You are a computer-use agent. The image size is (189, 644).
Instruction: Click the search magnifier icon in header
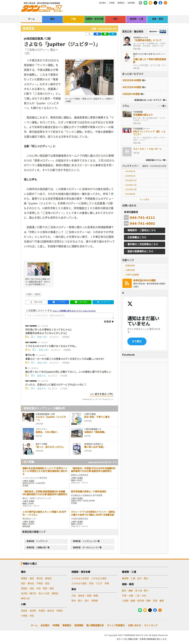pyautogui.click(x=140, y=3)
